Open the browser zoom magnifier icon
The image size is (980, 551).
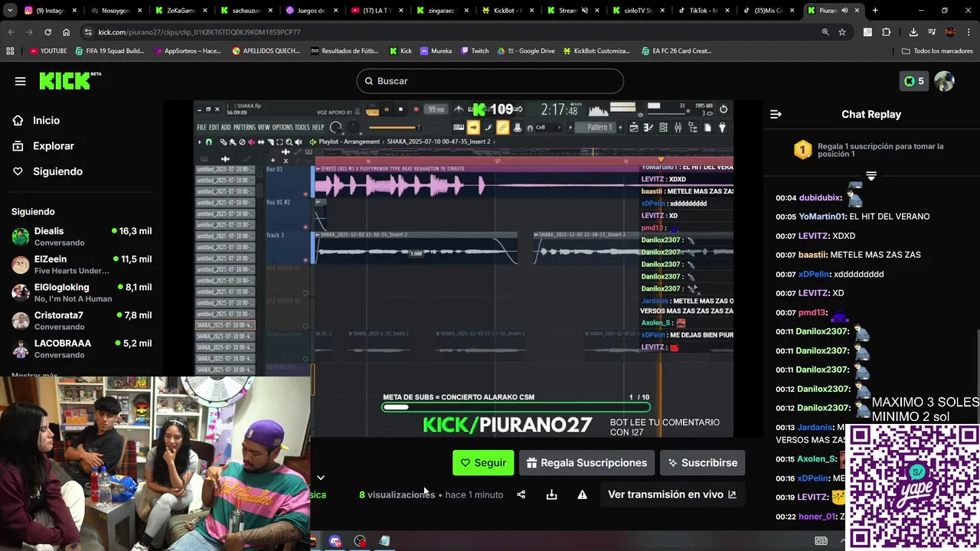click(x=825, y=32)
